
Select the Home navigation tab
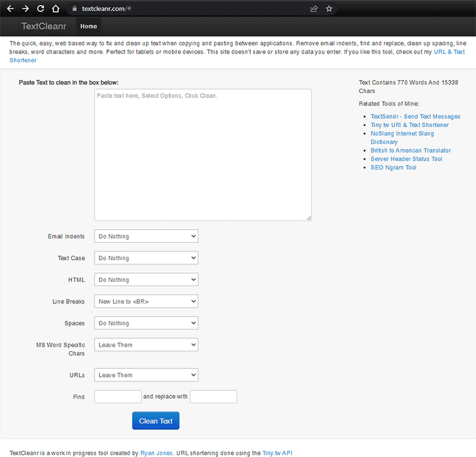(89, 26)
